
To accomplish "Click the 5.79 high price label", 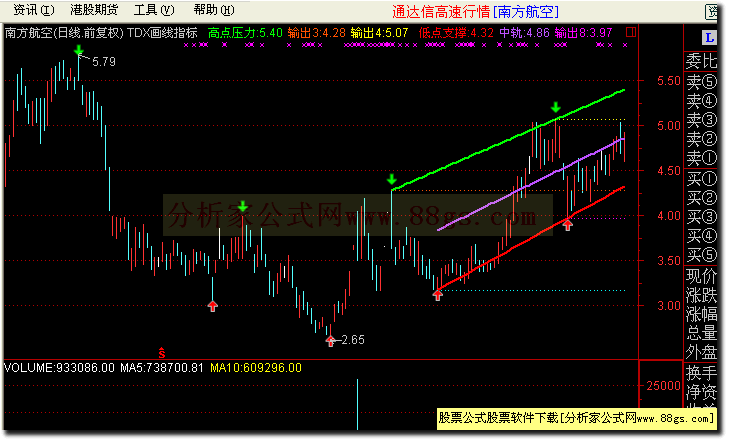I will click(104, 62).
